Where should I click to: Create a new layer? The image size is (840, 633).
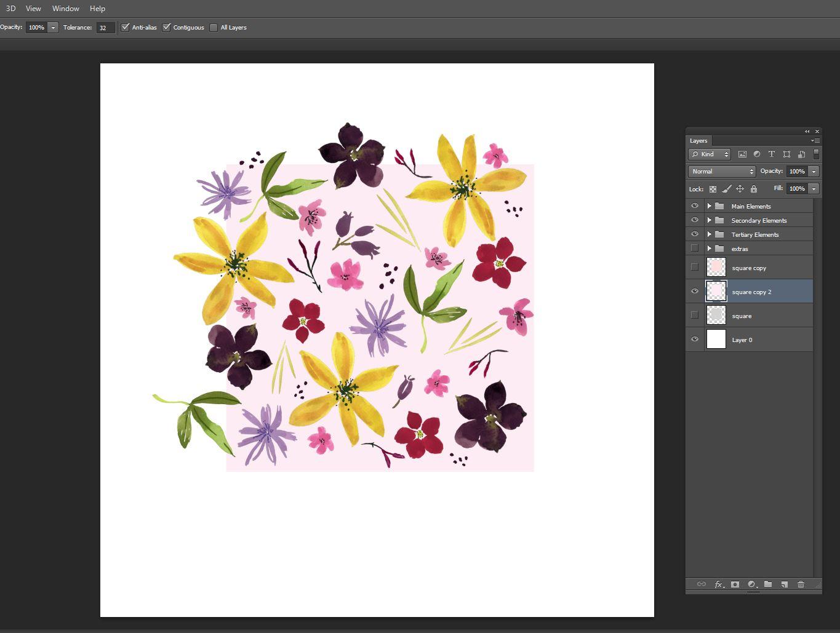(x=784, y=584)
